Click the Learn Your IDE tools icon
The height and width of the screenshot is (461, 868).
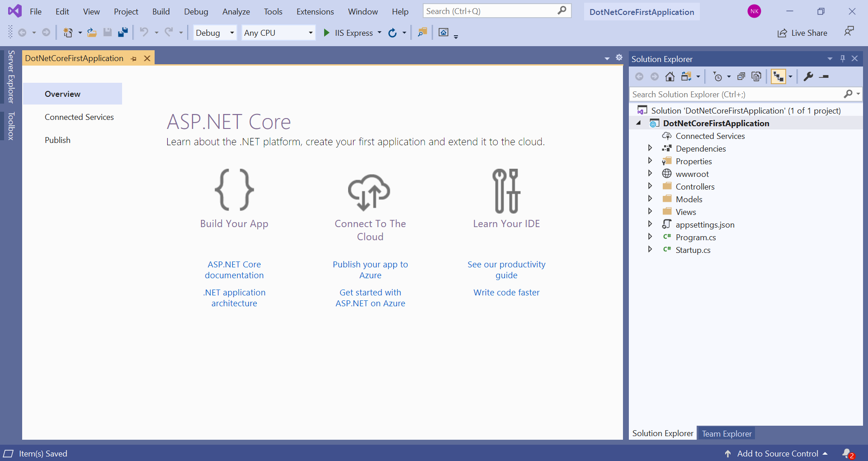pyautogui.click(x=506, y=191)
